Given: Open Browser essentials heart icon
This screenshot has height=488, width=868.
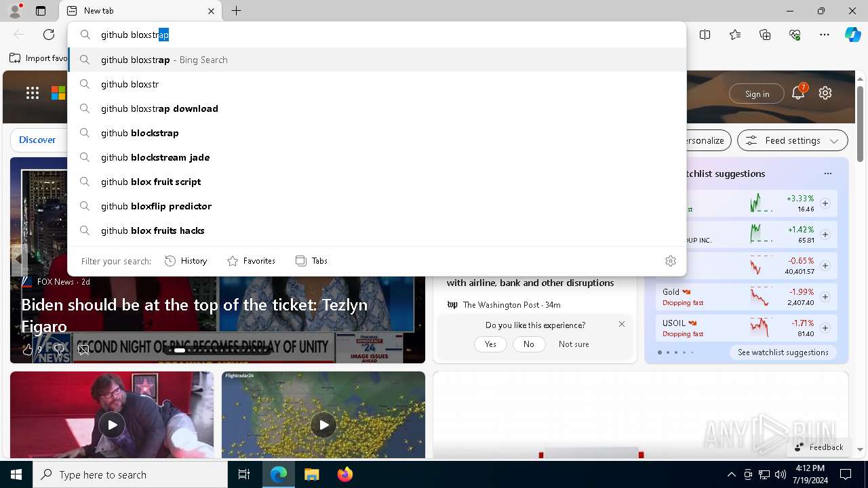Looking at the screenshot, I should [x=795, y=35].
